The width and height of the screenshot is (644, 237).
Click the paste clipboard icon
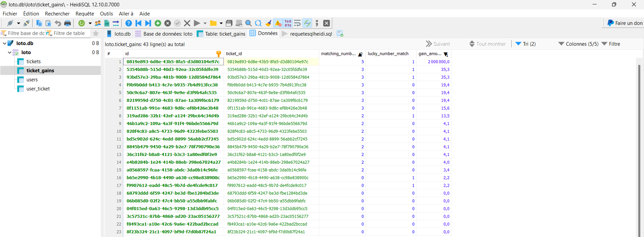pyautogui.click(x=48, y=23)
